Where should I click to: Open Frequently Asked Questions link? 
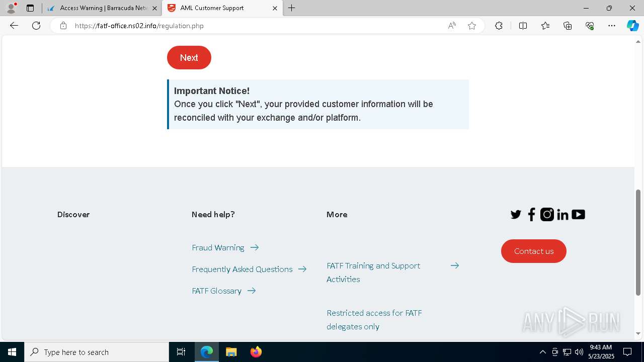242,269
